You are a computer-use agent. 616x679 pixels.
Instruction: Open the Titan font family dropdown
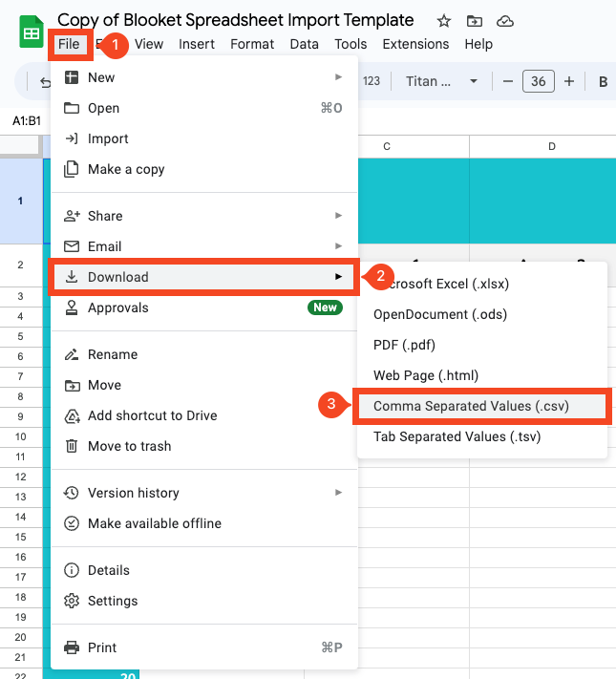pyautogui.click(x=441, y=81)
